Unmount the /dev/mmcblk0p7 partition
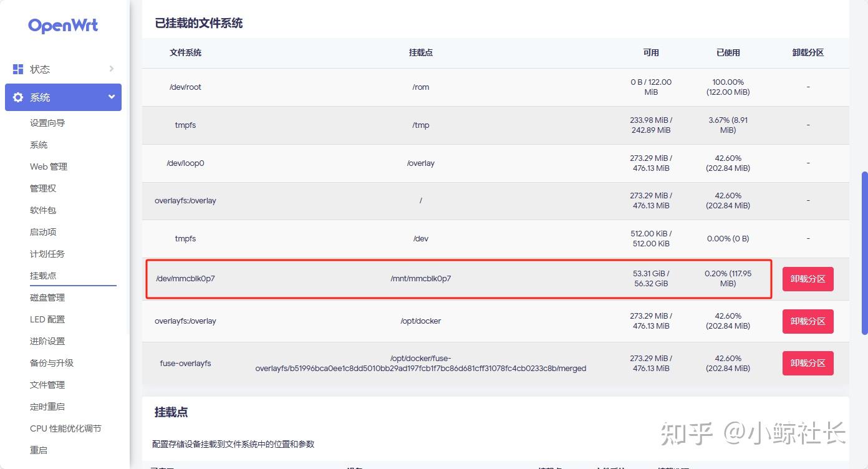 click(x=808, y=279)
